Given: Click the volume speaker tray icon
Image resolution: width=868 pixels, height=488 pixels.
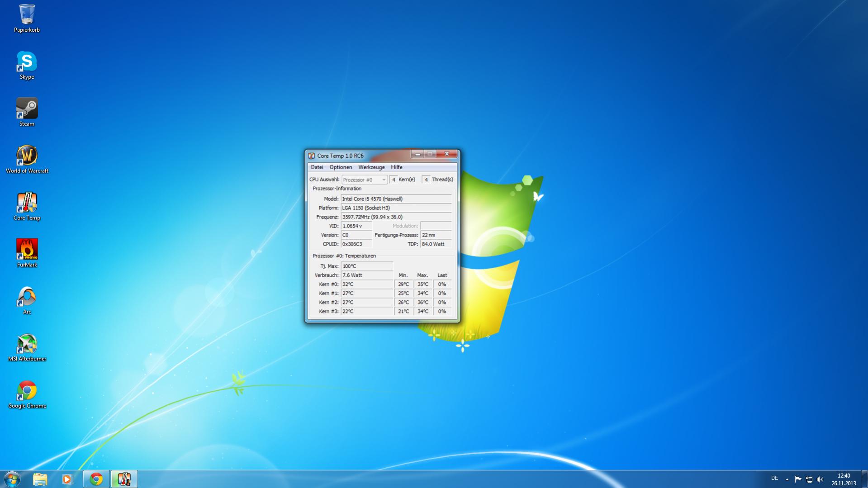Looking at the screenshot, I should point(820,479).
